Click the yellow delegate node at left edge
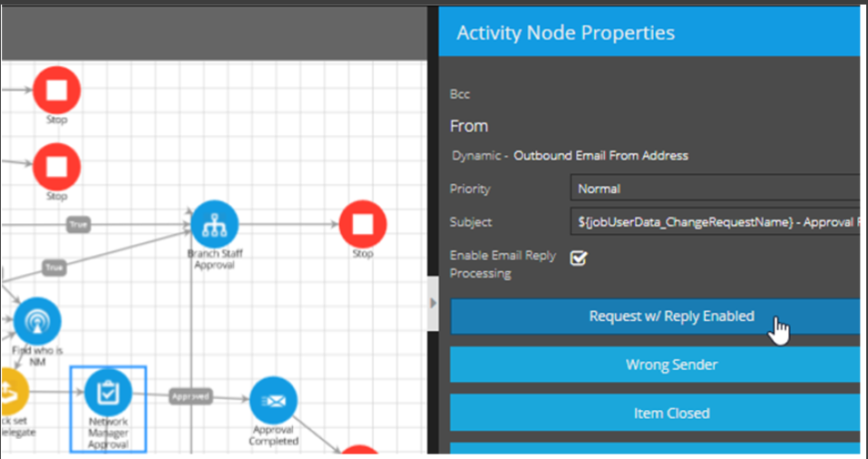The width and height of the screenshot is (868, 459). click(11, 391)
